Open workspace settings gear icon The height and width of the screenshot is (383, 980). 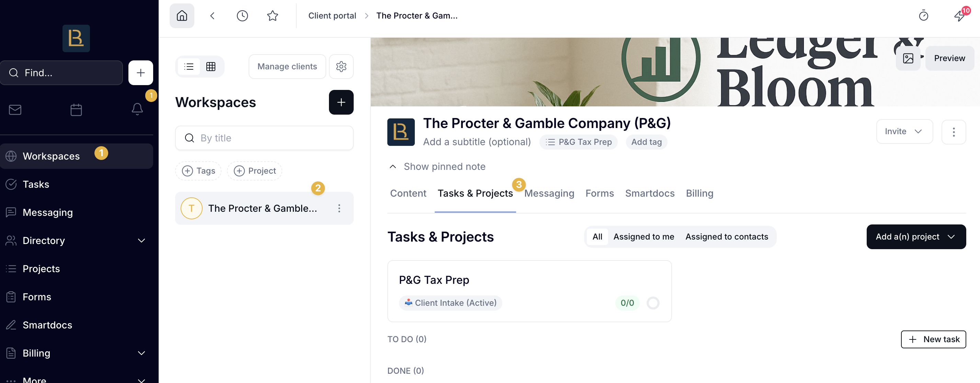(x=341, y=67)
